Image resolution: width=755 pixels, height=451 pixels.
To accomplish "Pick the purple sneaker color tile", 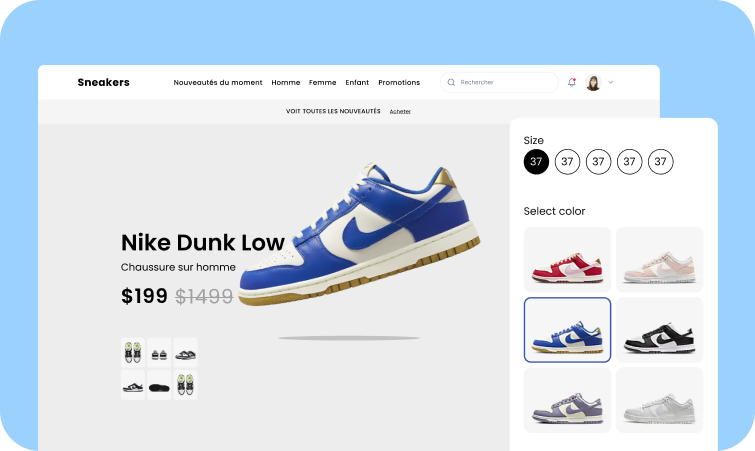I will [567, 400].
